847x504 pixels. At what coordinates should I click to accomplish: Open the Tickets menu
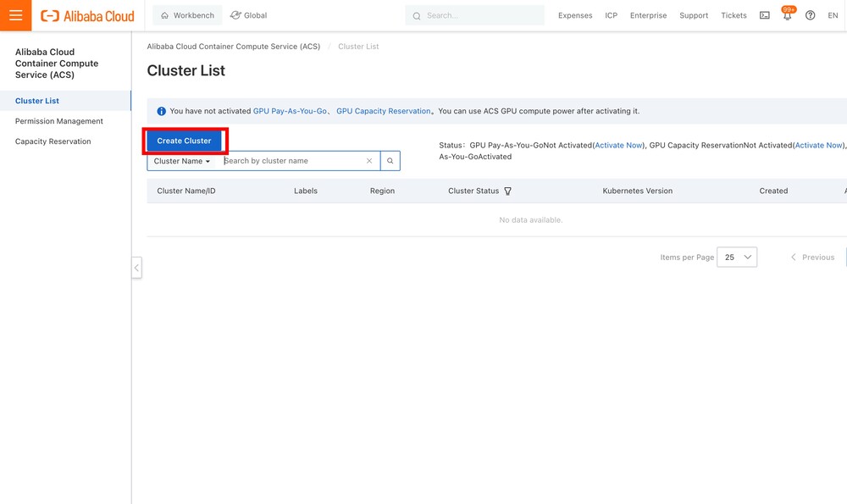(x=734, y=15)
